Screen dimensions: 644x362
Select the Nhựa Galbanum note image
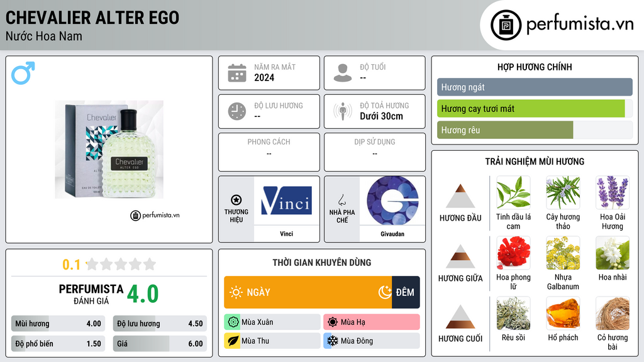(x=563, y=253)
